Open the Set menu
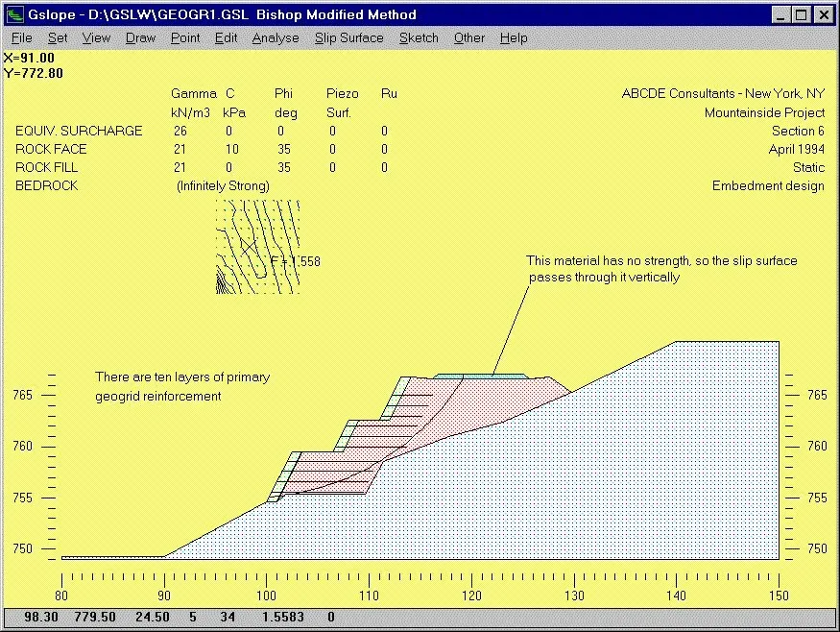 click(x=56, y=37)
